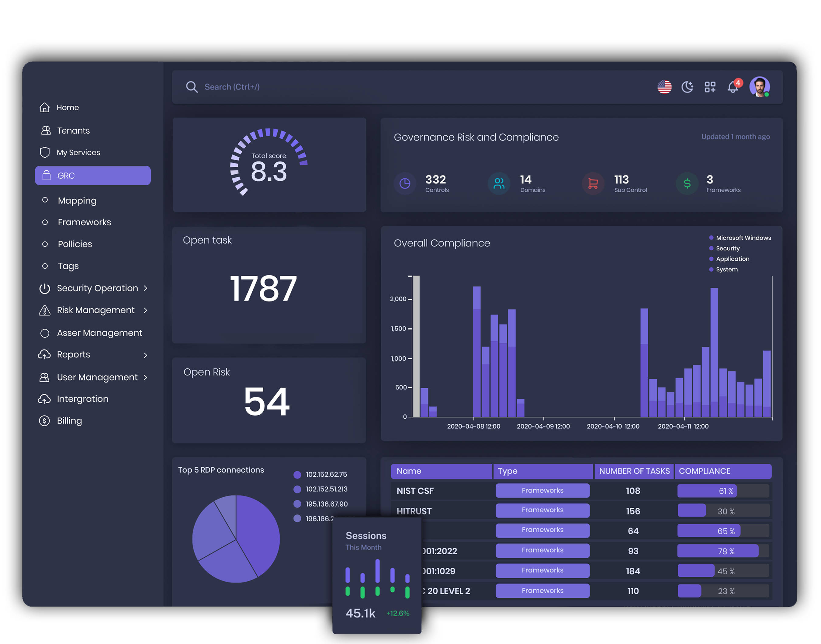Select the Tags submenu bullet

click(45, 266)
